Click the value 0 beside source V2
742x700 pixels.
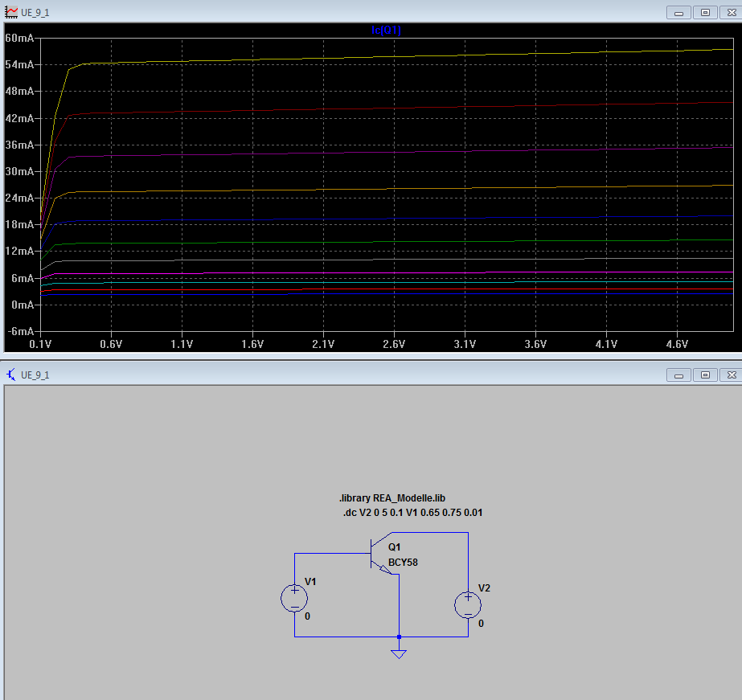coord(481,624)
